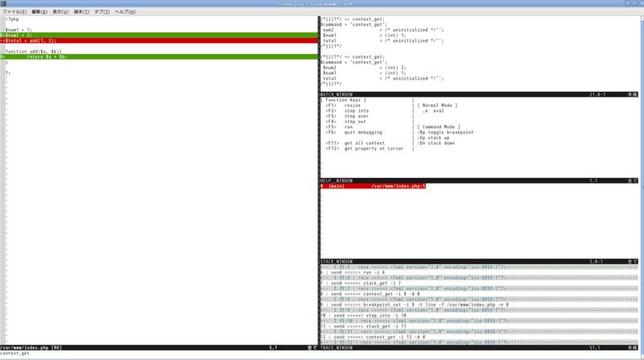Open the 編集(E) menu
The height and width of the screenshot is (360, 644).
point(39,12)
